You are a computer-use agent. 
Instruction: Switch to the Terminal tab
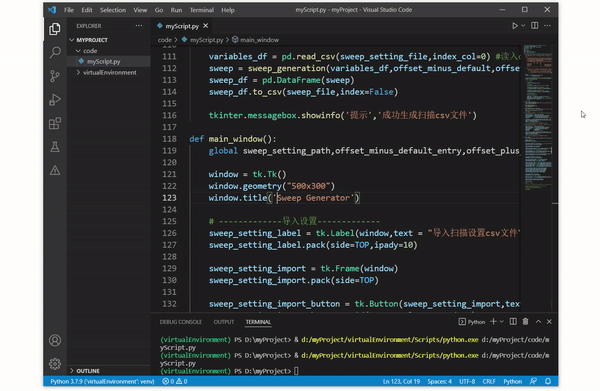(x=258, y=322)
